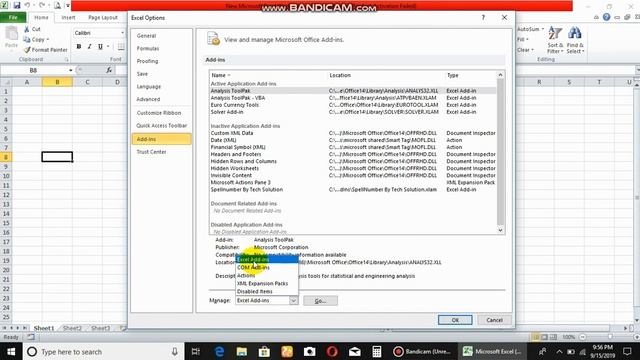Open the Add-Ins category in Excel Options

[162, 139]
